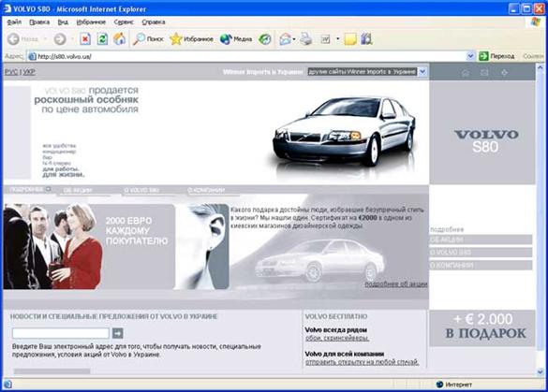
Task: Click the Windows flag logo
Action: click(x=536, y=22)
